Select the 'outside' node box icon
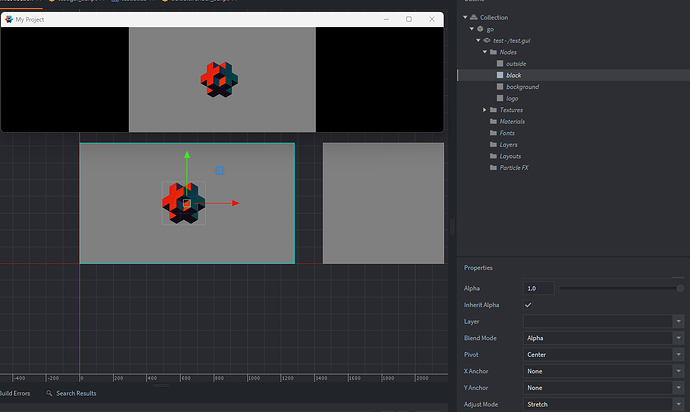Screen dimensions: 690x412 point(500,64)
